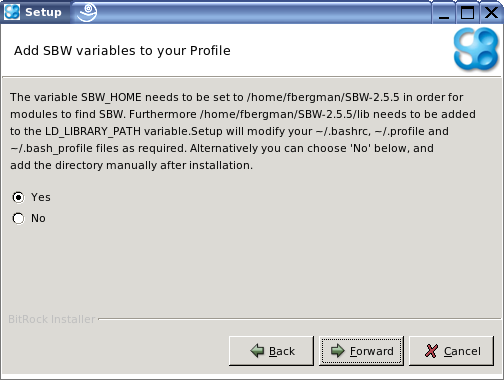Cancel the SBW installation
Screen dimensions: 504x380
451,351
